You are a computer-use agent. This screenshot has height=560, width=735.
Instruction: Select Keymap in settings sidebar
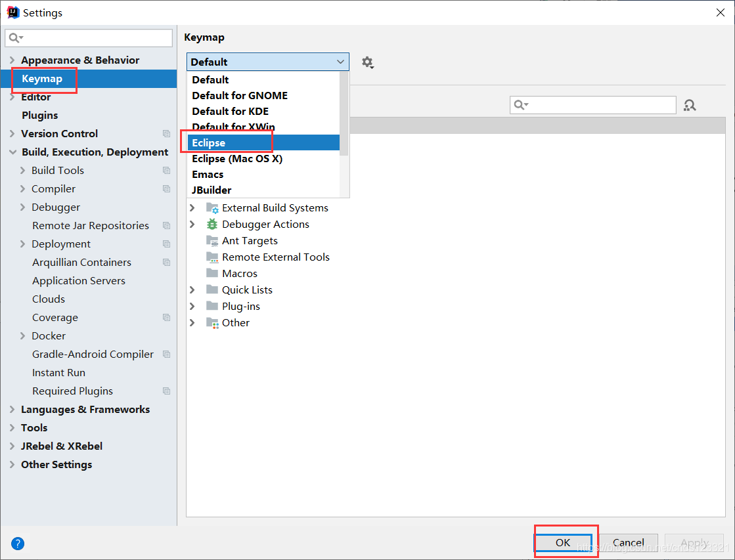click(x=89, y=79)
